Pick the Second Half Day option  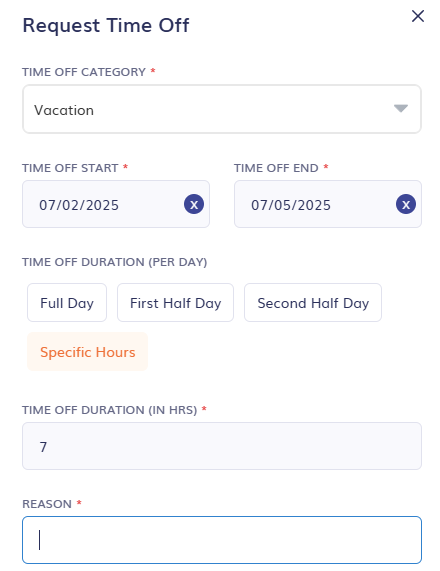click(313, 303)
